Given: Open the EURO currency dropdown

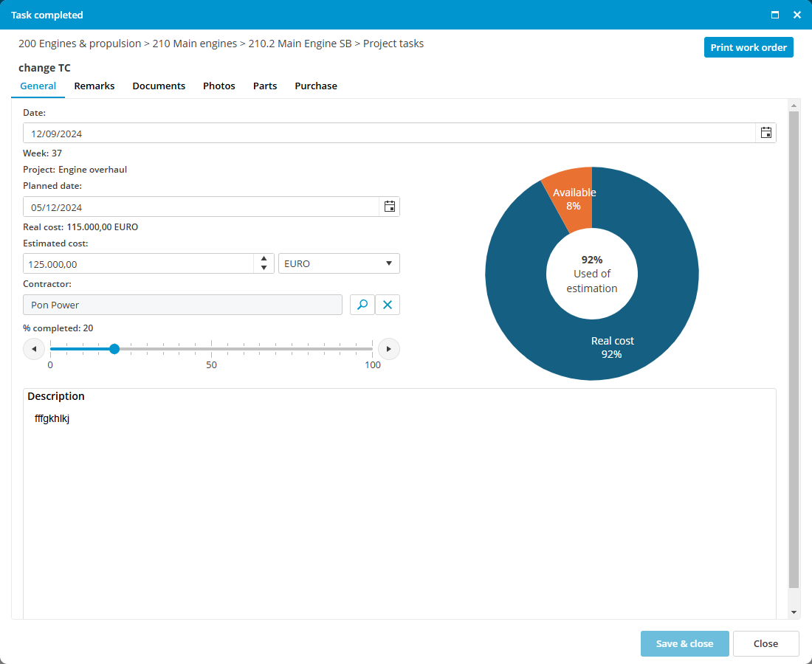Looking at the screenshot, I should point(339,263).
